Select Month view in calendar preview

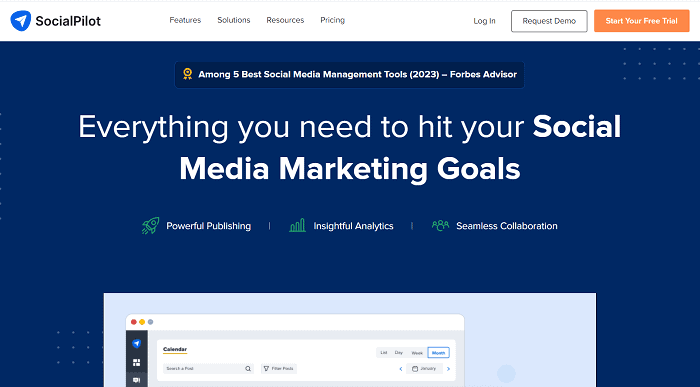point(438,353)
